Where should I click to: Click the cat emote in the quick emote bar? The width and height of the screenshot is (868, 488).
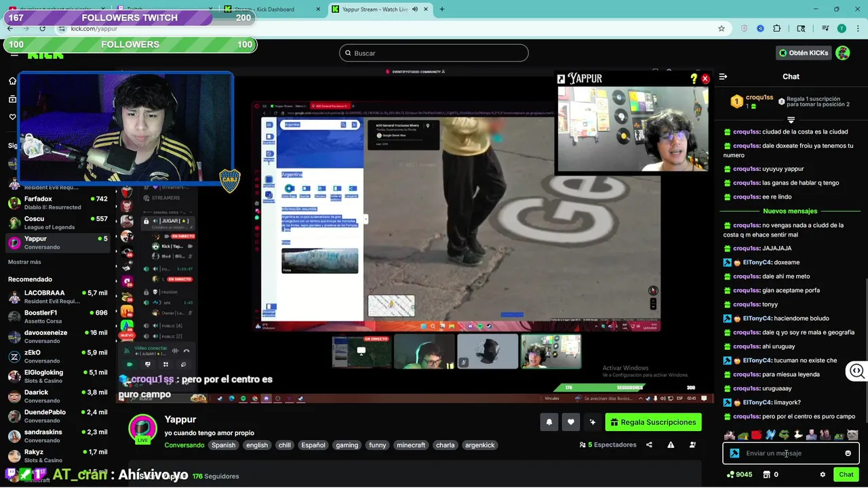(x=852, y=435)
